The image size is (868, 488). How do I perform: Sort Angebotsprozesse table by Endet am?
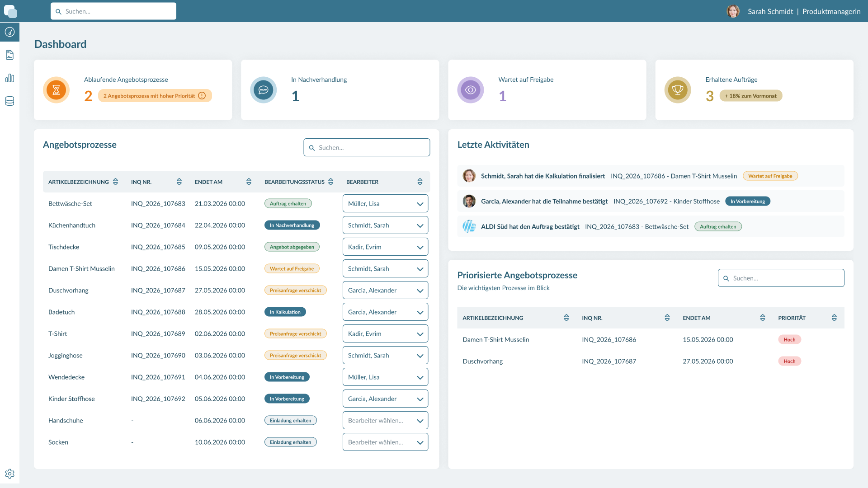(249, 182)
